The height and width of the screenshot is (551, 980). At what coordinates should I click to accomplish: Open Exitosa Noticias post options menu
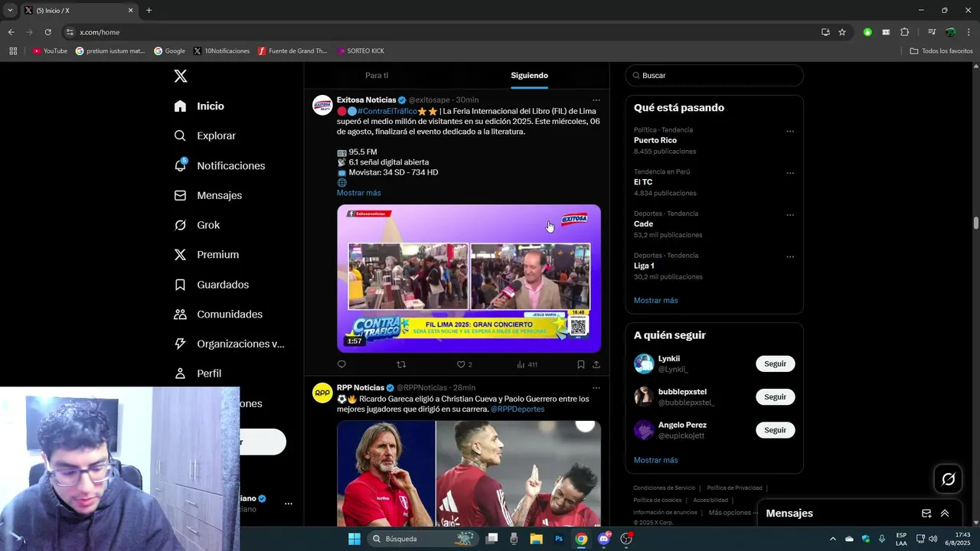tap(596, 100)
